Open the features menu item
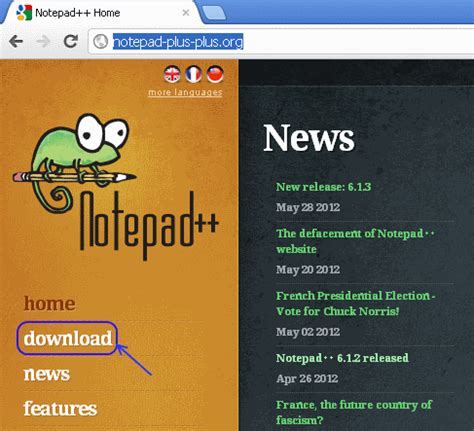Image resolution: width=474 pixels, height=431 pixels. click(x=60, y=408)
